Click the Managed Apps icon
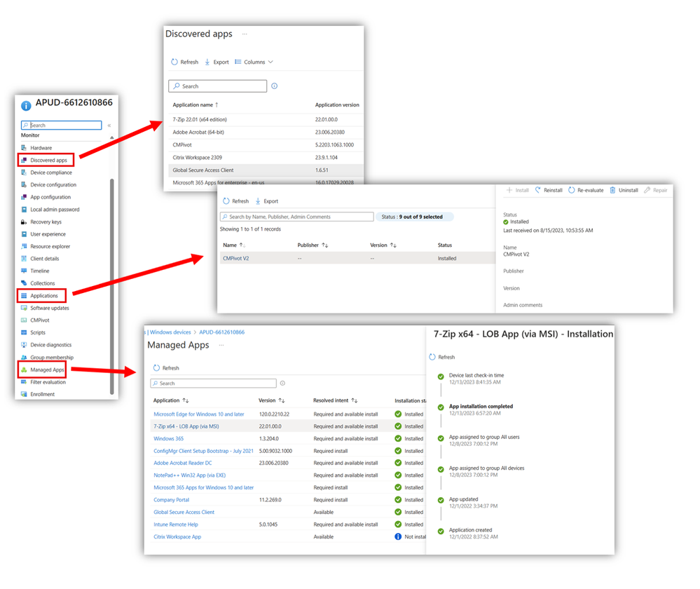This screenshot has height=589, width=700. pos(24,370)
